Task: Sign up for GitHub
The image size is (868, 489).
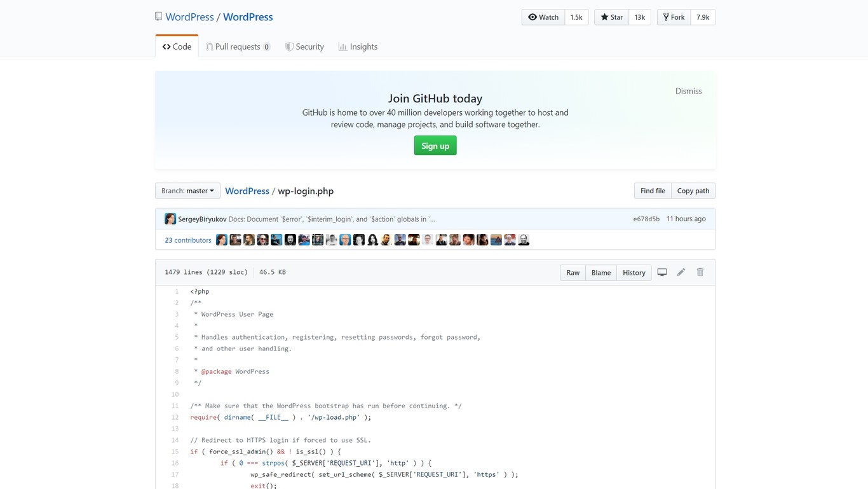Action: [x=435, y=145]
